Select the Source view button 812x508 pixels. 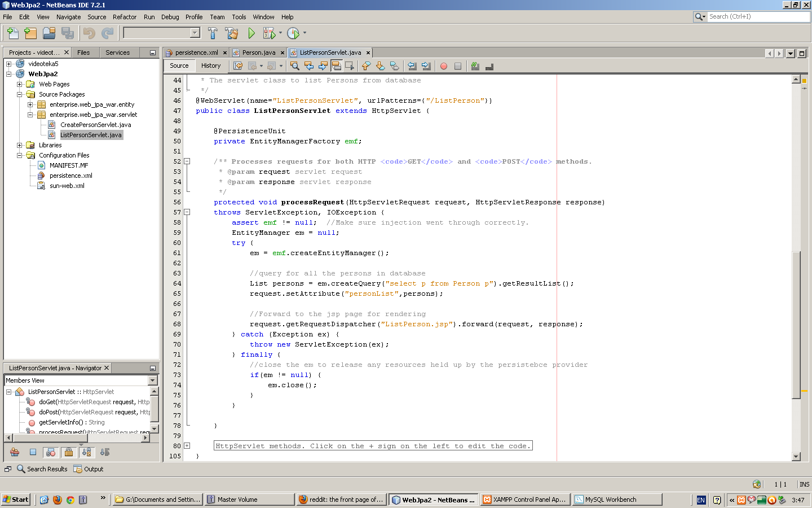(x=179, y=65)
